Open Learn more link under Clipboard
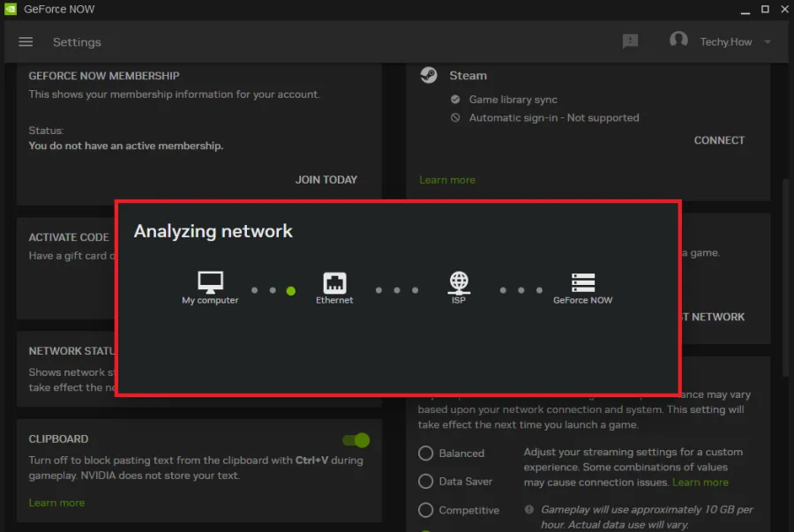The image size is (794, 532). click(x=56, y=503)
